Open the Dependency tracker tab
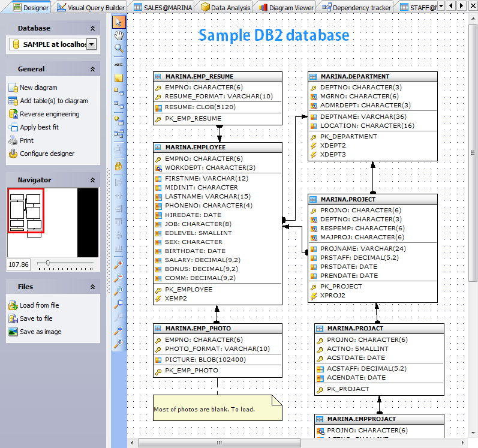 [x=357, y=8]
